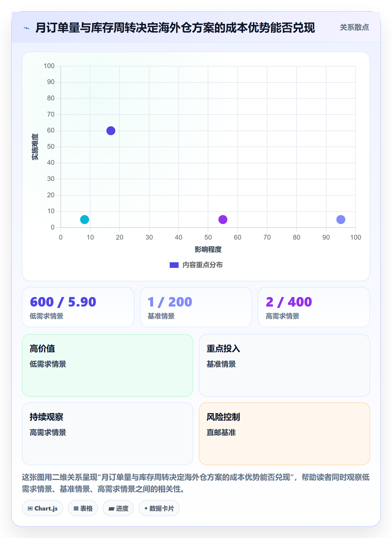Image resolution: width=392 pixels, height=538 pixels.
Task: Click the x-axis title 影响程度
Action: (208, 249)
